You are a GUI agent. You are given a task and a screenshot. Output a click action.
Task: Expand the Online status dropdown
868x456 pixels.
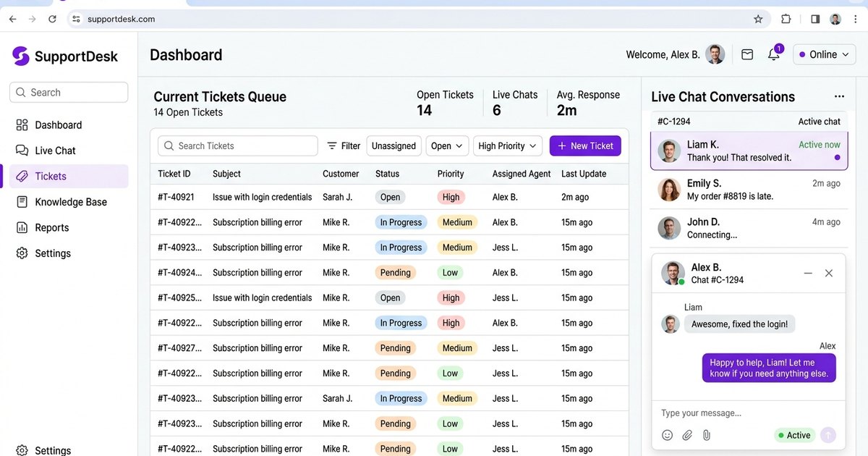[x=824, y=54]
